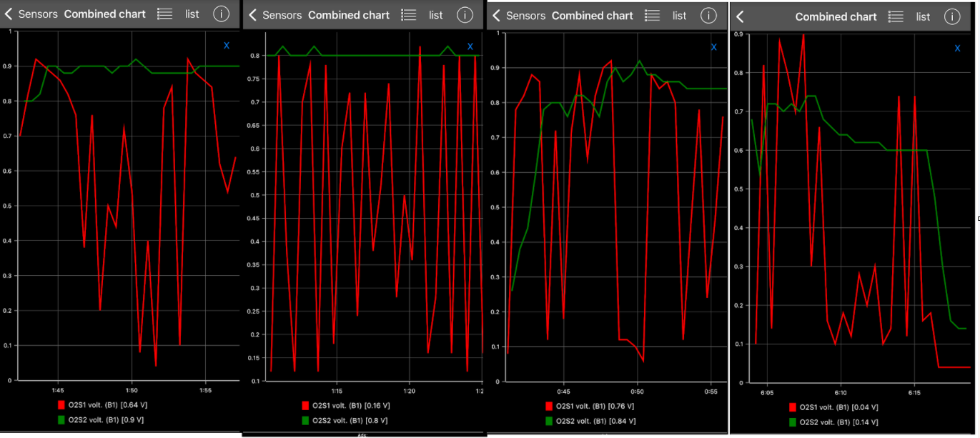Tap the info (i) icon in the second panel
Viewport: 980px width, 438px height.
click(x=465, y=14)
